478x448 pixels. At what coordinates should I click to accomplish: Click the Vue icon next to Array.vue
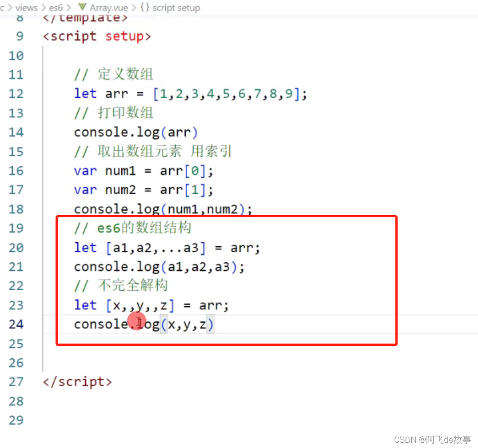(x=82, y=7)
